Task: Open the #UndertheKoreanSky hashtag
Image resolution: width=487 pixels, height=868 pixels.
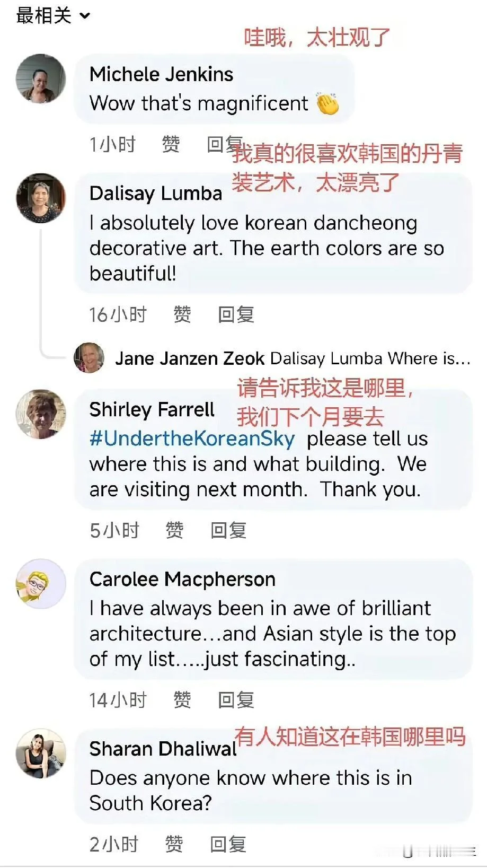Action: coord(192,439)
